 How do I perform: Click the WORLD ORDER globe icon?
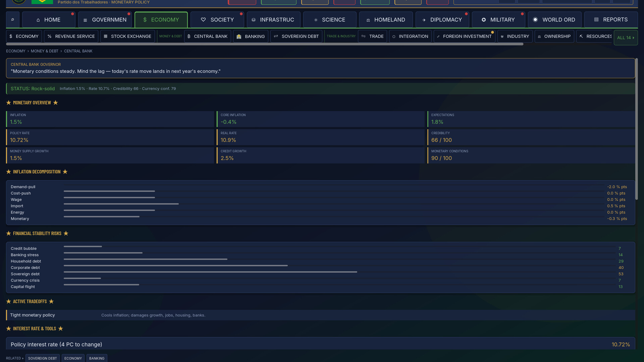tap(535, 20)
